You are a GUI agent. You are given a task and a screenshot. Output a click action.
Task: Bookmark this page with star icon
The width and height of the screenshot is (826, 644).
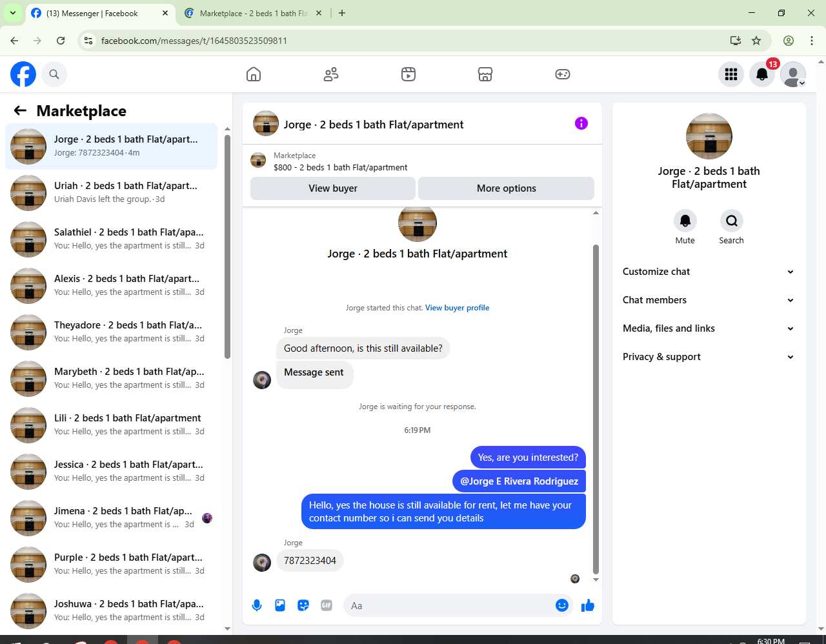click(x=756, y=41)
